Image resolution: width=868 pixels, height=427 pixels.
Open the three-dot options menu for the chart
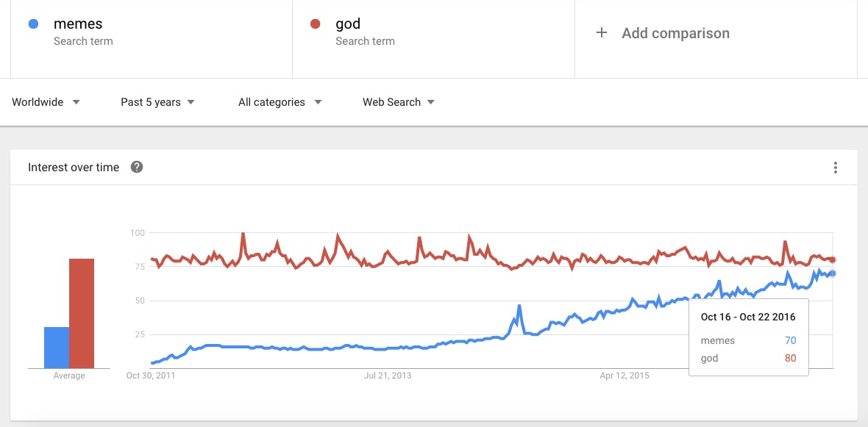point(836,168)
